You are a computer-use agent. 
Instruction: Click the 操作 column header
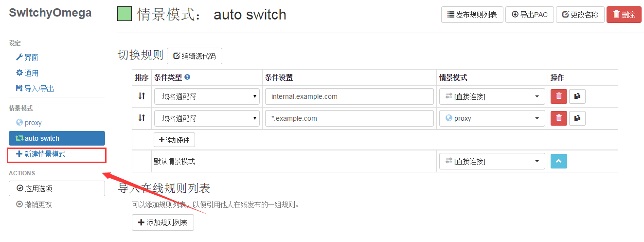coord(557,77)
